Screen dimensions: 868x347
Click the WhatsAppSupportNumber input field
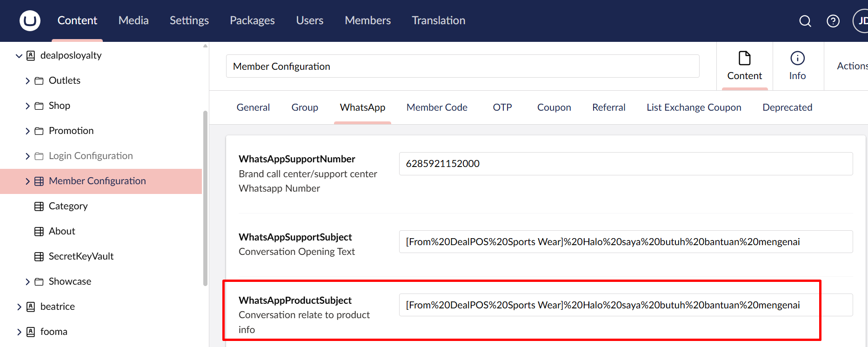coord(626,164)
